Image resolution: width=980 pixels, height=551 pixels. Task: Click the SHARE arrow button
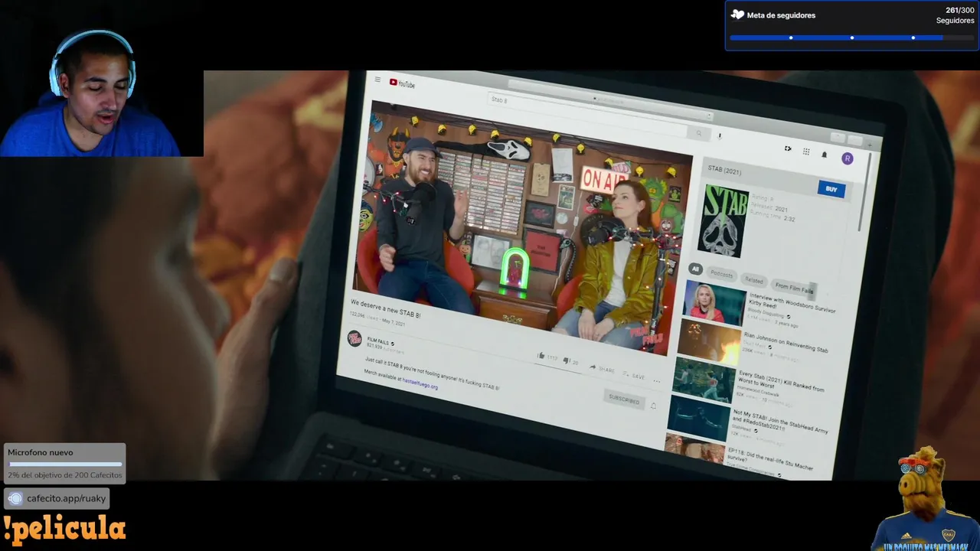tap(603, 369)
